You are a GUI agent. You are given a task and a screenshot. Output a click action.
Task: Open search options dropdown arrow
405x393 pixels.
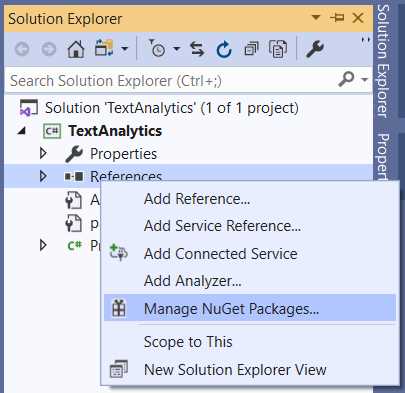tap(364, 80)
